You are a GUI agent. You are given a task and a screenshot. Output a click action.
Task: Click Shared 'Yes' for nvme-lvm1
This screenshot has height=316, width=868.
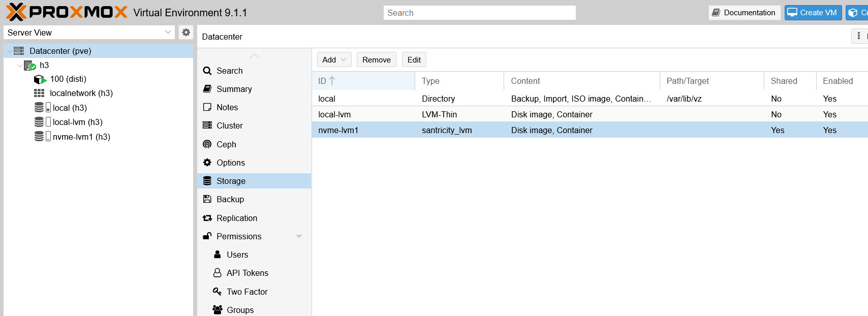tap(778, 130)
